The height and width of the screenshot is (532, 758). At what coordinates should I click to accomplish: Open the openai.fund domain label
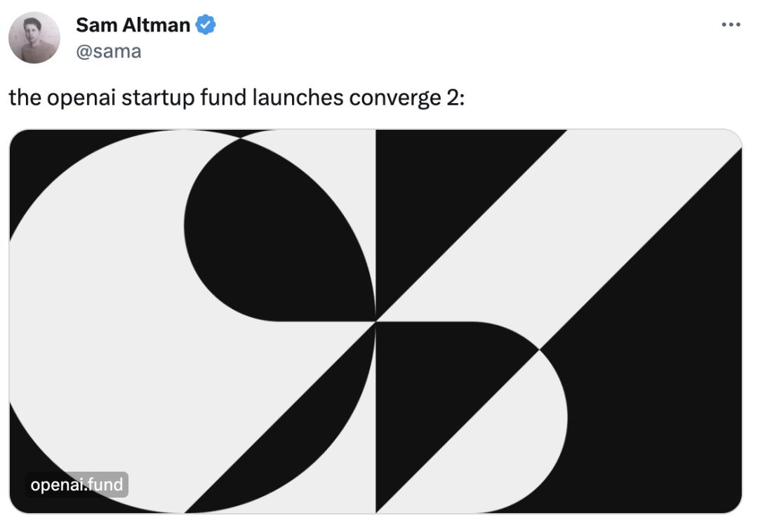[77, 484]
